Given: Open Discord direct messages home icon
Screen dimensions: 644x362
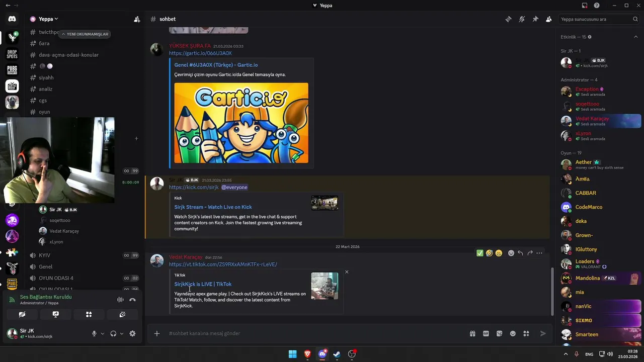Looking at the screenshot, I should 12,19.
